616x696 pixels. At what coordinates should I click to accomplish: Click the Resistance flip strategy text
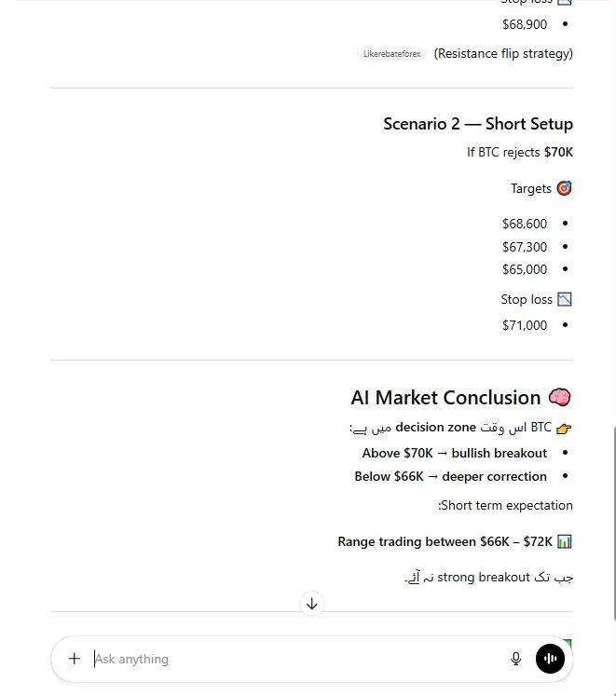503,53
